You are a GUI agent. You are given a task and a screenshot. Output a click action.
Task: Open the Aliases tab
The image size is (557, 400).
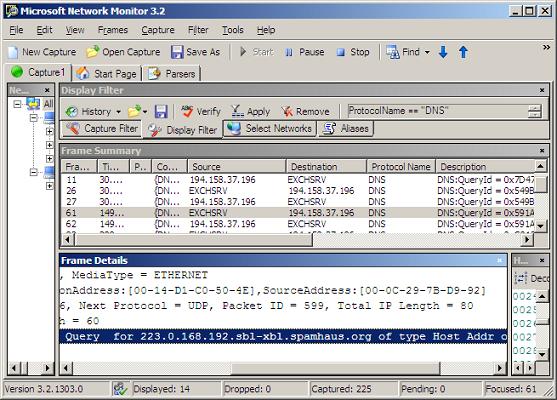coord(346,128)
